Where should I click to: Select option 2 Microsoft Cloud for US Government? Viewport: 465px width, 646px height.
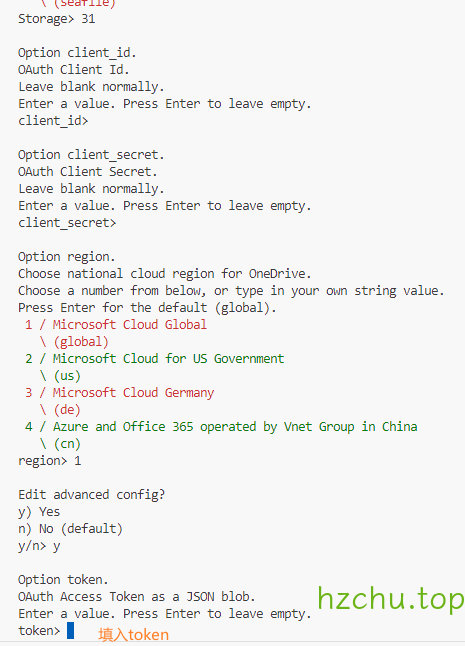pyautogui.click(x=154, y=359)
